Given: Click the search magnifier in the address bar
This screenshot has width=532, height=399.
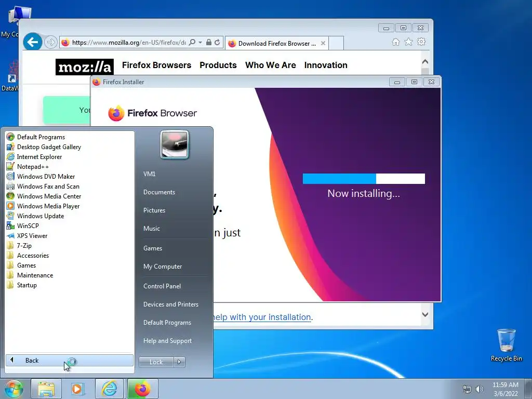Looking at the screenshot, I should (192, 43).
